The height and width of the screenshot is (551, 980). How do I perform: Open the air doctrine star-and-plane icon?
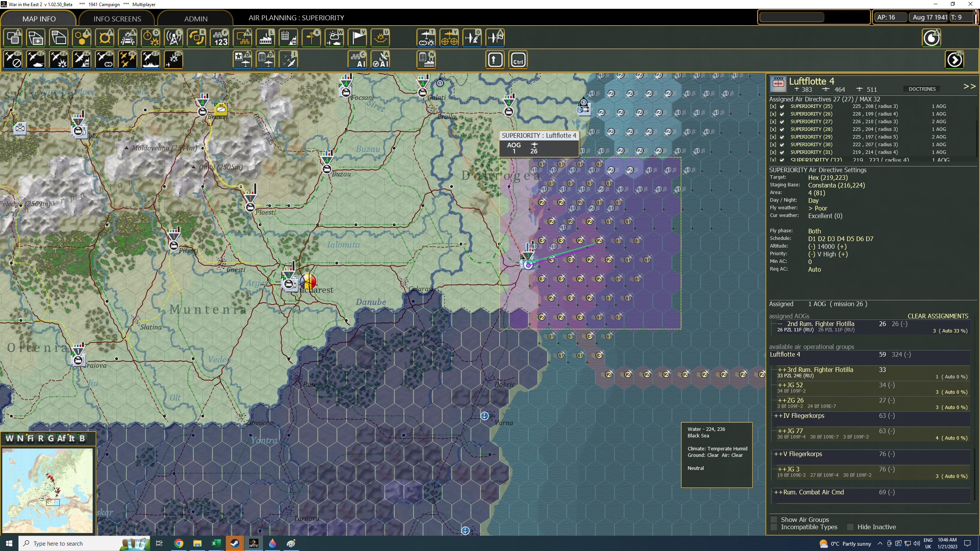[x=242, y=60]
